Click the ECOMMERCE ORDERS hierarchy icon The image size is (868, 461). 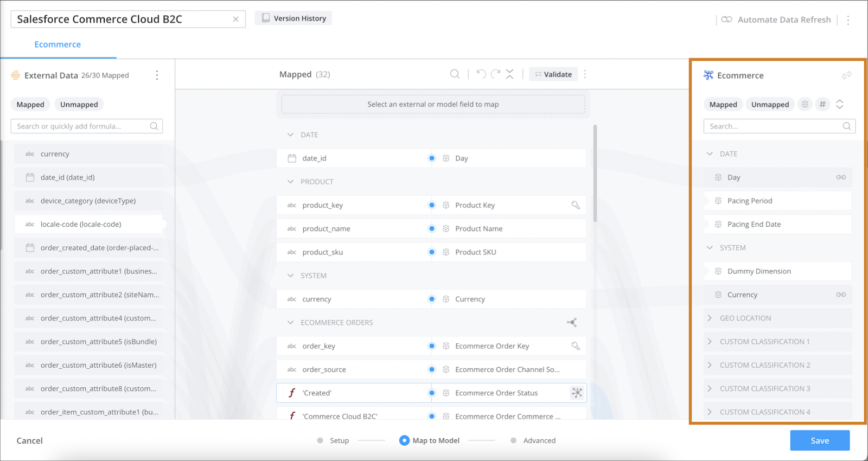click(x=572, y=323)
